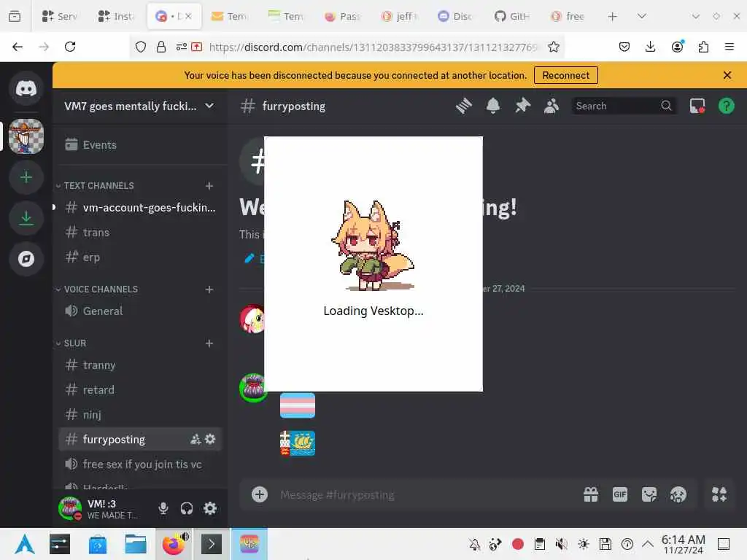Open the file manager in taskbar
The width and height of the screenshot is (747, 560).
135,544
